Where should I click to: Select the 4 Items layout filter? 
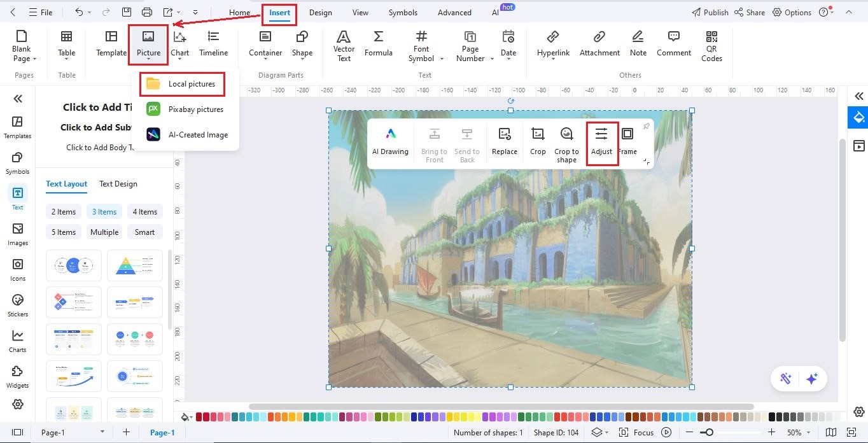tap(144, 212)
